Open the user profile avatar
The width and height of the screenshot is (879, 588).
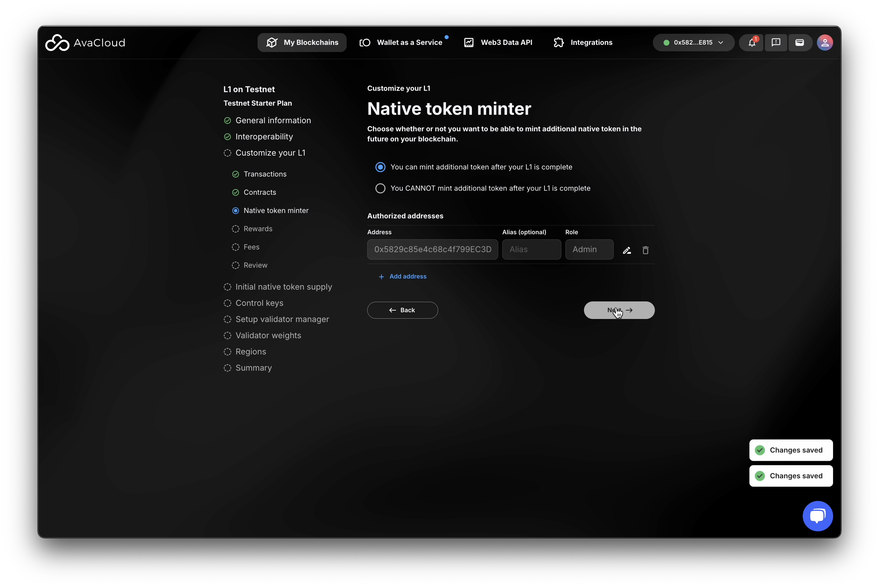tap(825, 43)
